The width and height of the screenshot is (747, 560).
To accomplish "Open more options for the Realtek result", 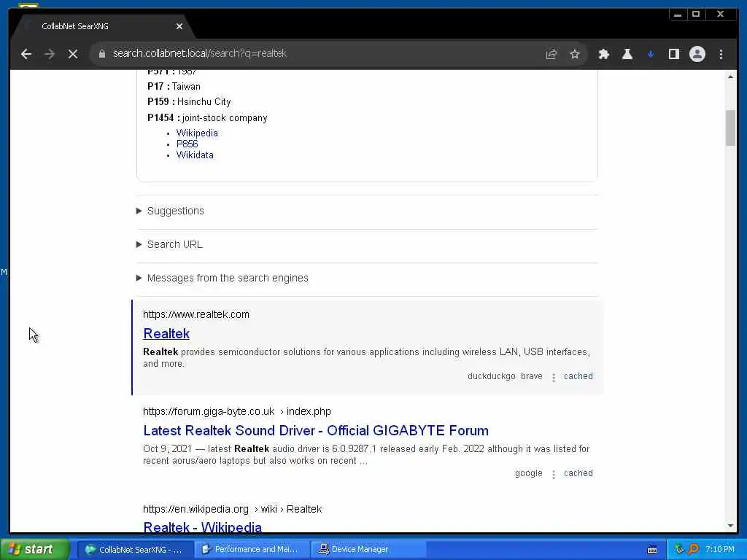I will 553,377.
